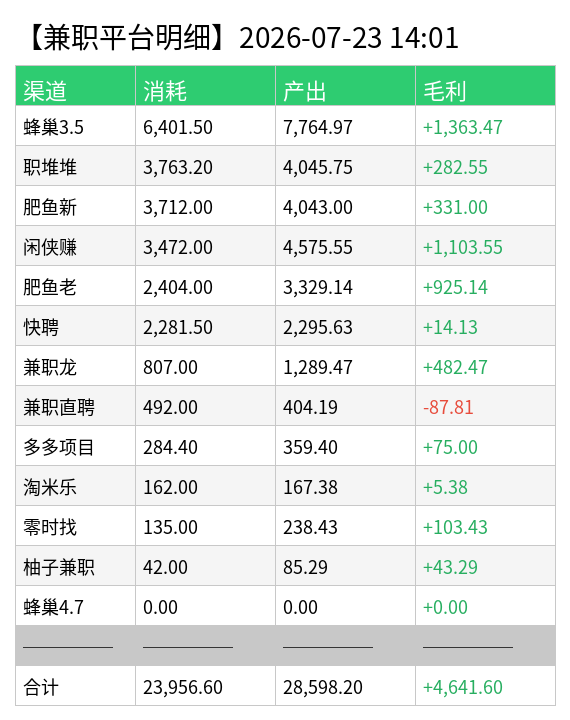Click the 肥鱼老 output value 3,329.14
The height and width of the screenshot is (720, 570).
pyautogui.click(x=318, y=287)
